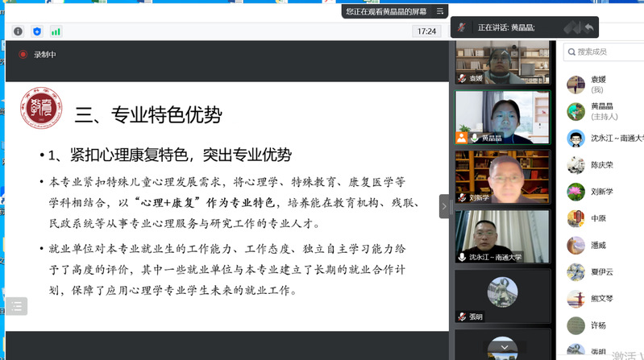Screen dimensions: 644x360
Task: Click the info icon in the meeting toolbar
Action: coord(18,31)
